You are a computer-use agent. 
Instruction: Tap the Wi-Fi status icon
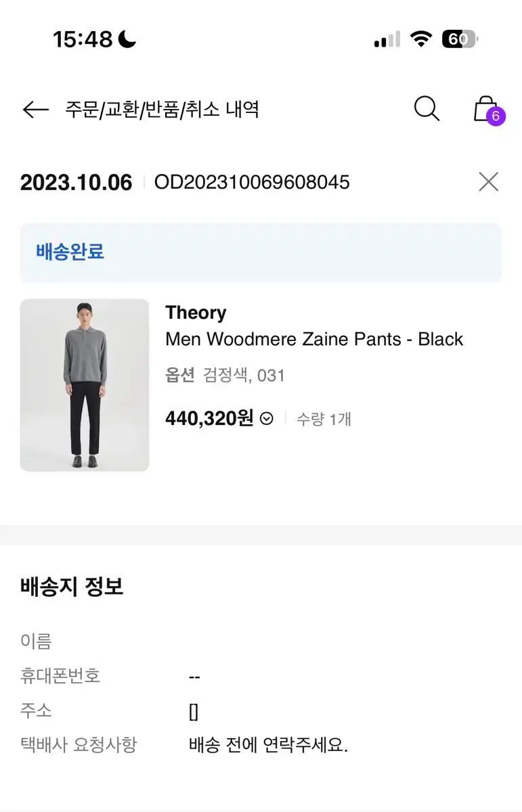click(x=421, y=39)
